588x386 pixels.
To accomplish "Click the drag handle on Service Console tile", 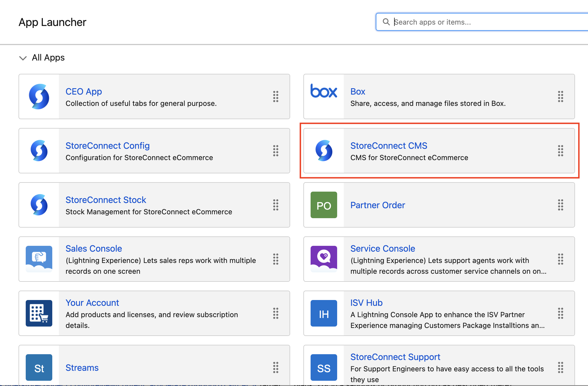I will pos(561,259).
